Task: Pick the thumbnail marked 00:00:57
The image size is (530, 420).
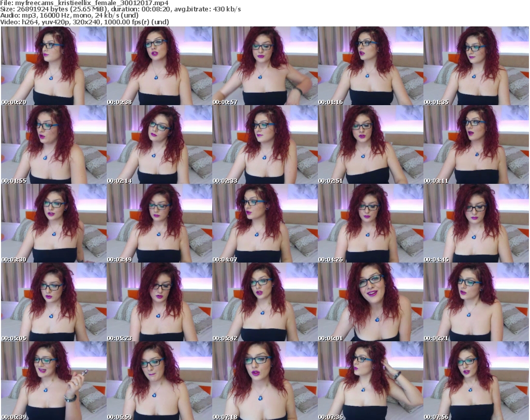Action: pyautogui.click(x=265, y=66)
